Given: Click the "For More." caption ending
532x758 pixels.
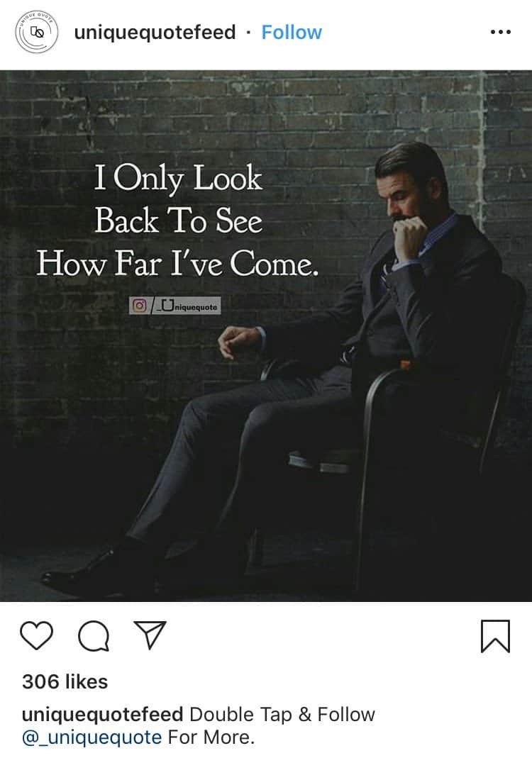Looking at the screenshot, I should [211, 737].
